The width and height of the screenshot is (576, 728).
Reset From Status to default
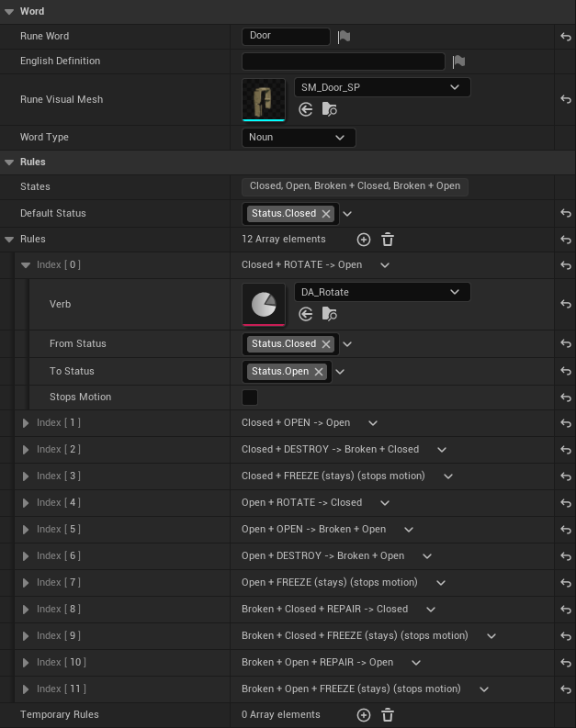[x=565, y=343]
